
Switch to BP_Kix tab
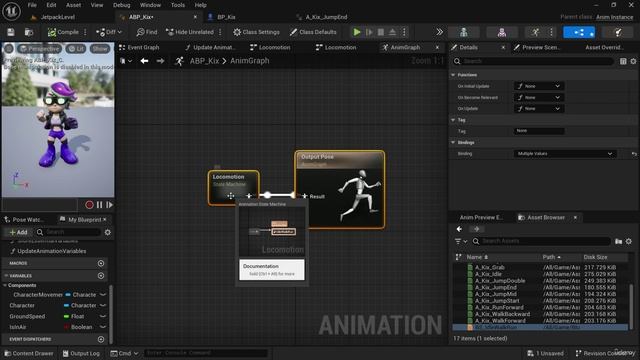[x=226, y=17]
